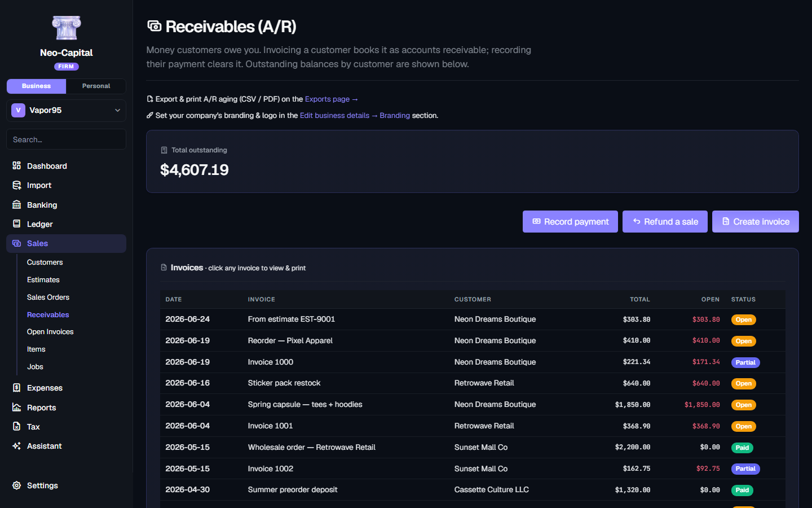
Task: Open the Reorder — Pixel Apparel invoice
Action: pos(473,341)
